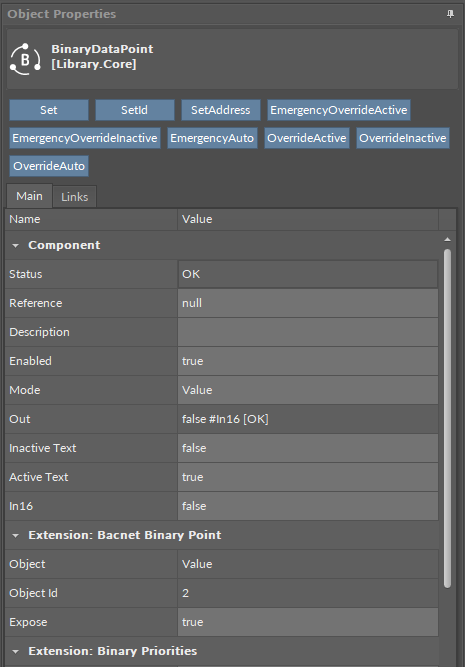This screenshot has height=667, width=465.
Task: Click the pin icon in Object Properties header
Action: [450, 14]
